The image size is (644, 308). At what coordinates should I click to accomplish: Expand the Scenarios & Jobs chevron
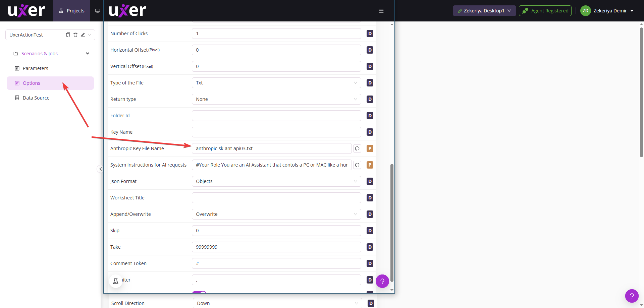(x=88, y=54)
